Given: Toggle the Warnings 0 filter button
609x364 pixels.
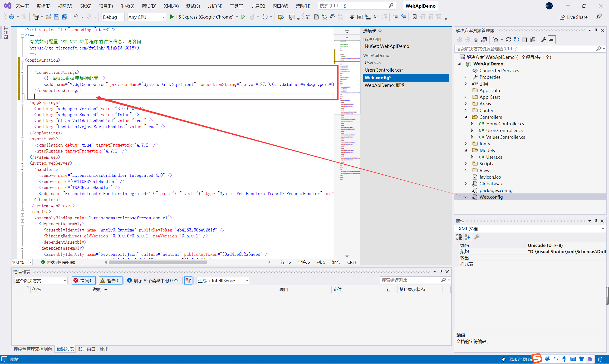Looking at the screenshot, I should (x=110, y=280).
